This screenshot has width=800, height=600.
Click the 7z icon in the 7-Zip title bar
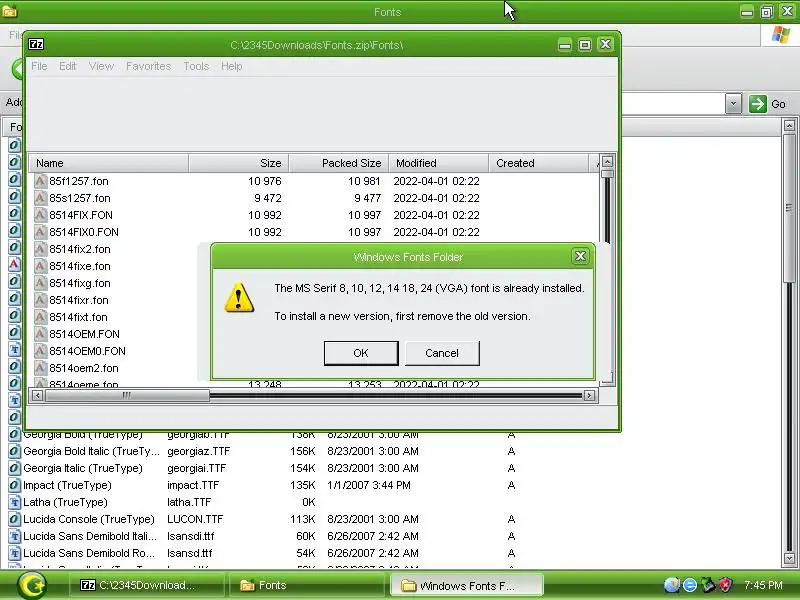coord(36,44)
